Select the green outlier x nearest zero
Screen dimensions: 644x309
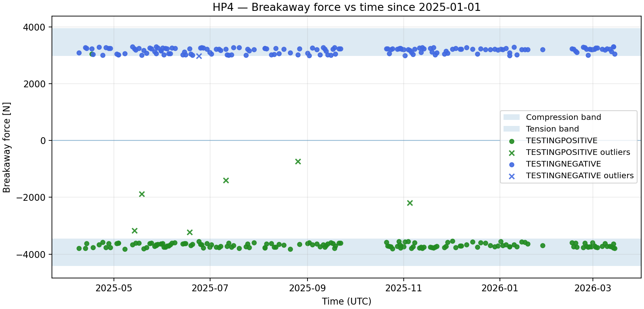(298, 161)
